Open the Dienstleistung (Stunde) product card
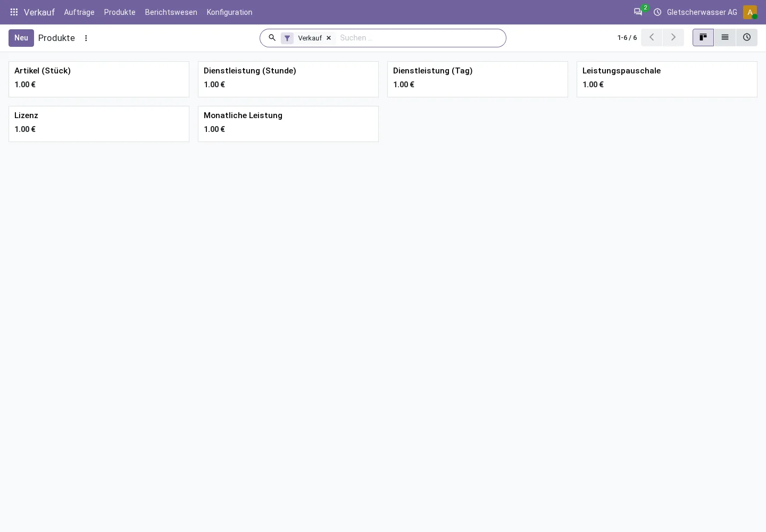Screen dimensions: 766x532 coord(288,79)
